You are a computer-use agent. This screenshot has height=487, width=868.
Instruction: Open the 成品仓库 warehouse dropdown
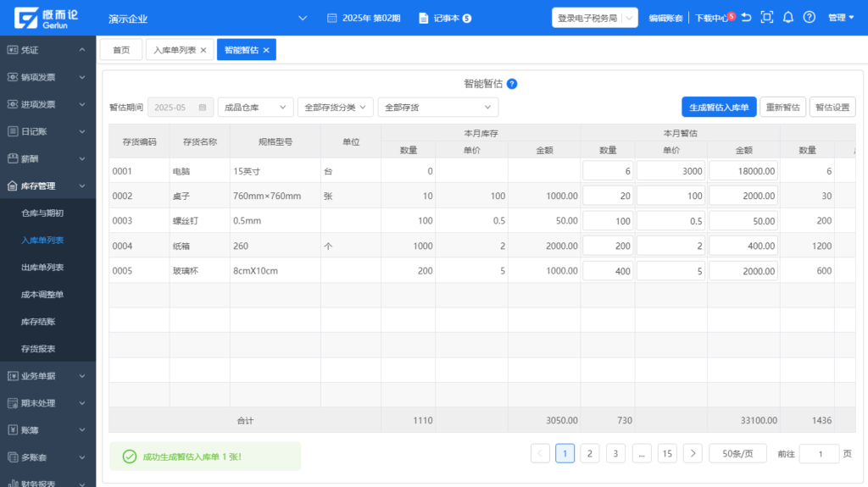click(255, 108)
